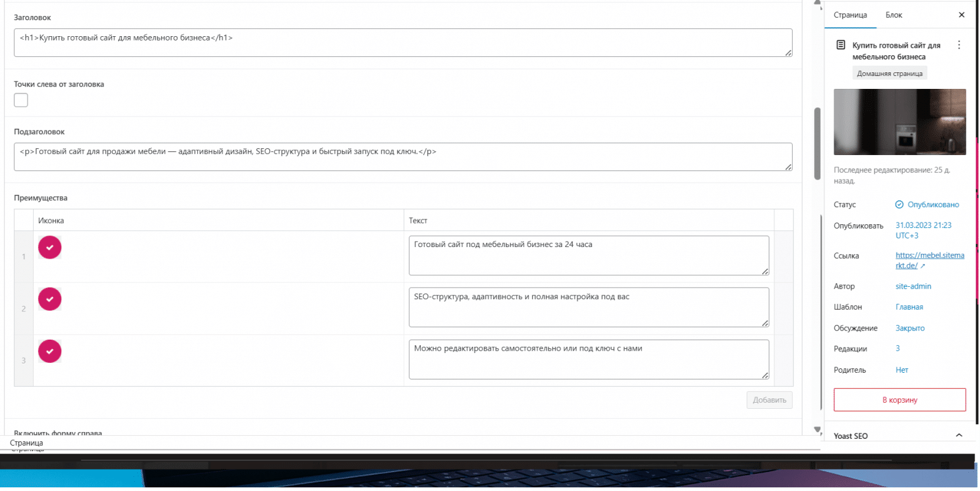Click the scroll down arrow of editor

coord(817,430)
